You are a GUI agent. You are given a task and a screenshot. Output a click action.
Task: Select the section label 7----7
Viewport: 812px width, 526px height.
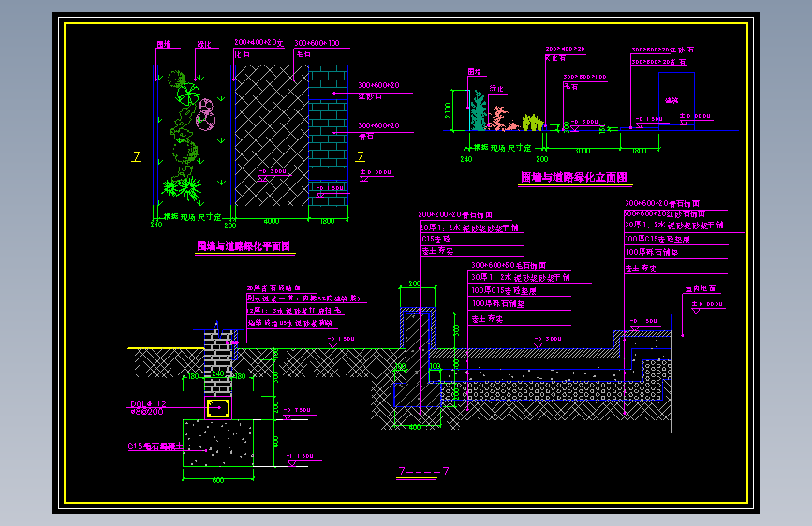click(423, 471)
